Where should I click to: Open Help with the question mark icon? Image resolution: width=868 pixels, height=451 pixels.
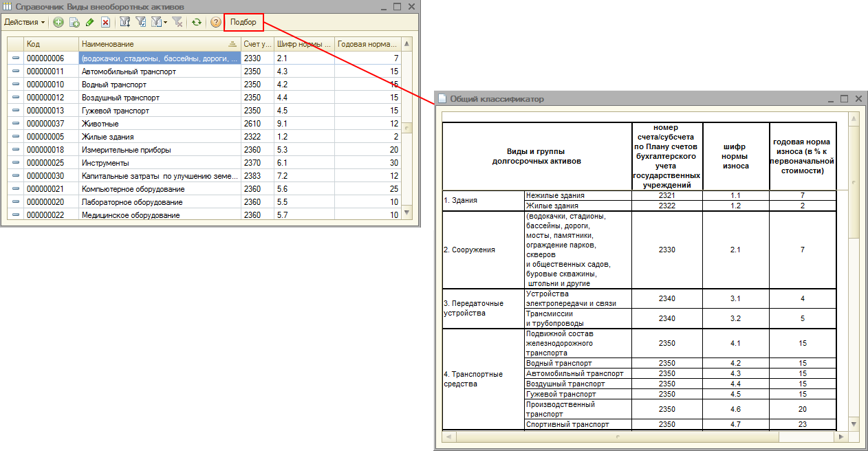pos(215,22)
